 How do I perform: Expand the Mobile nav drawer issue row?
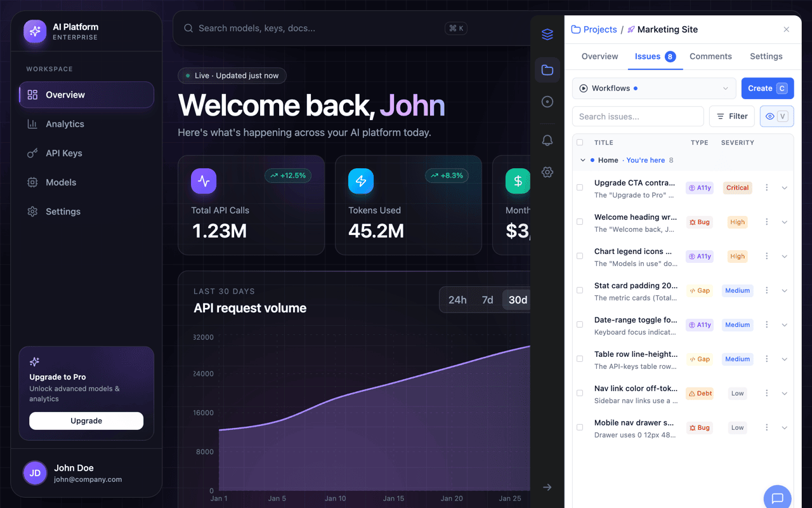pos(785,428)
